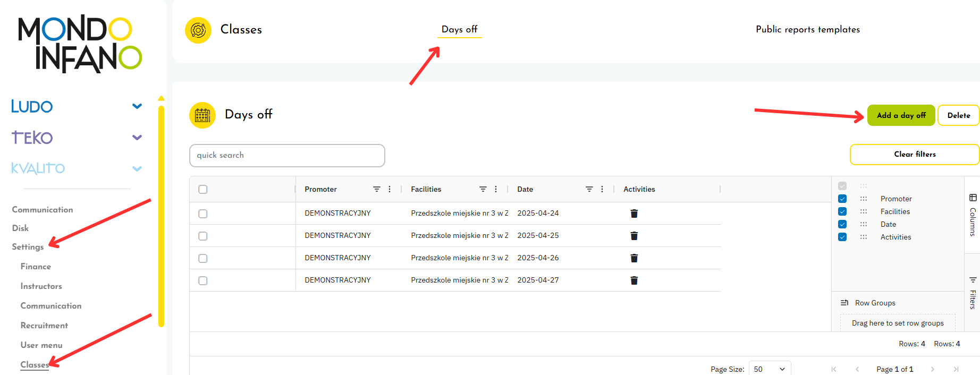Screen dimensions: 980x375
Task: Tick the select-all rows header checkbox
Action: [203, 190]
